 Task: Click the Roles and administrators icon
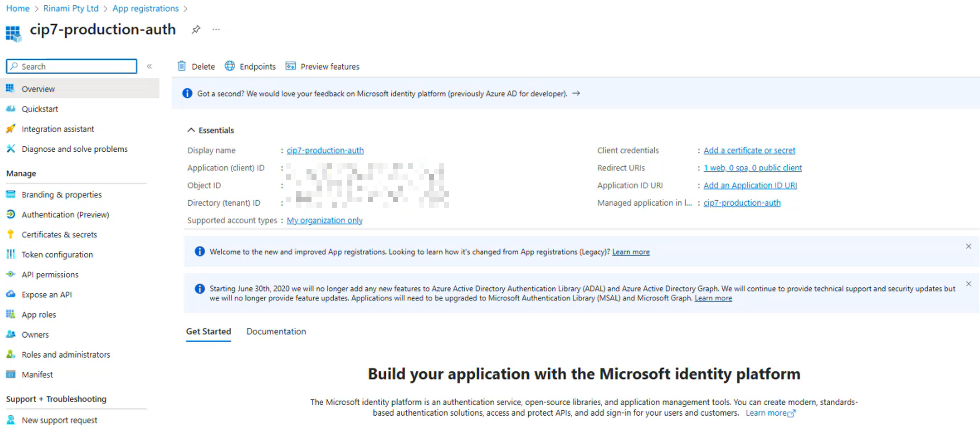click(x=11, y=354)
